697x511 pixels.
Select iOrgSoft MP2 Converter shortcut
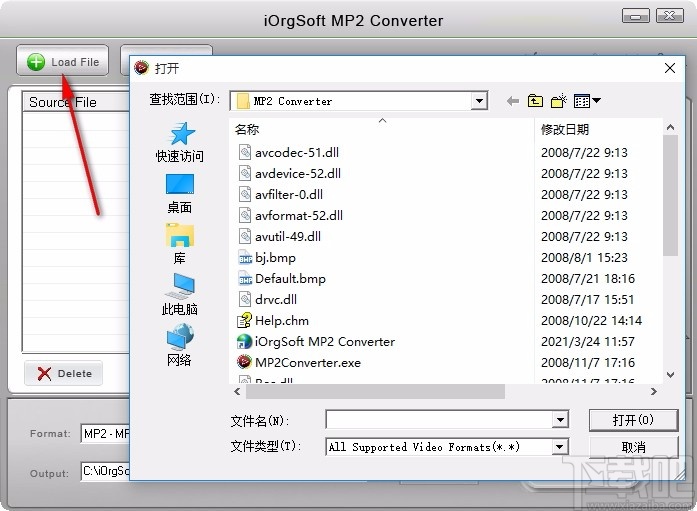[x=324, y=341]
